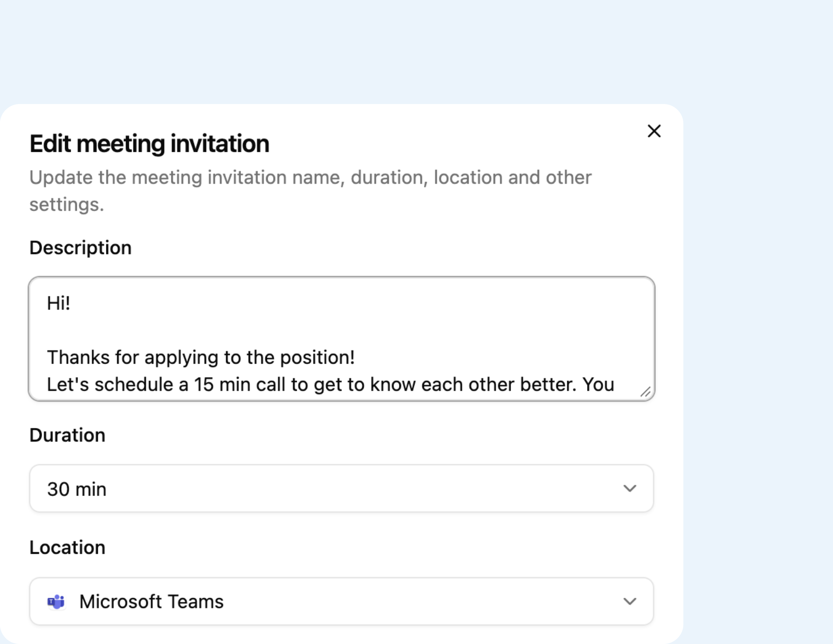The image size is (833, 644).
Task: Click the 'Let's schedule a 15 min call' line
Action: tap(330, 384)
